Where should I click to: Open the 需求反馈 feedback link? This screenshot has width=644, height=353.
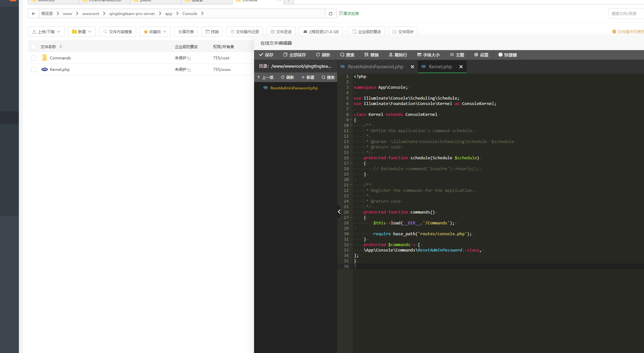click(x=349, y=13)
